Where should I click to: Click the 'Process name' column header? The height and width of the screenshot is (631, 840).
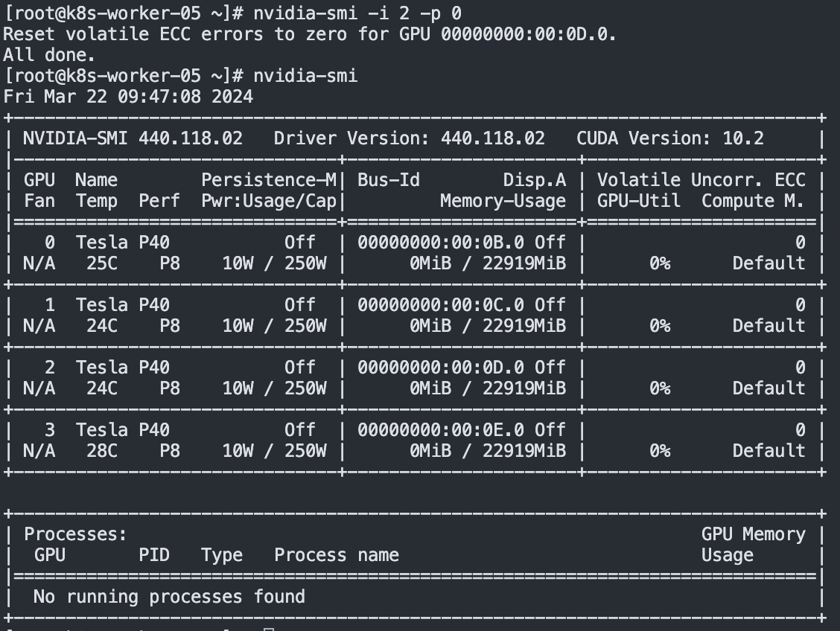337,555
